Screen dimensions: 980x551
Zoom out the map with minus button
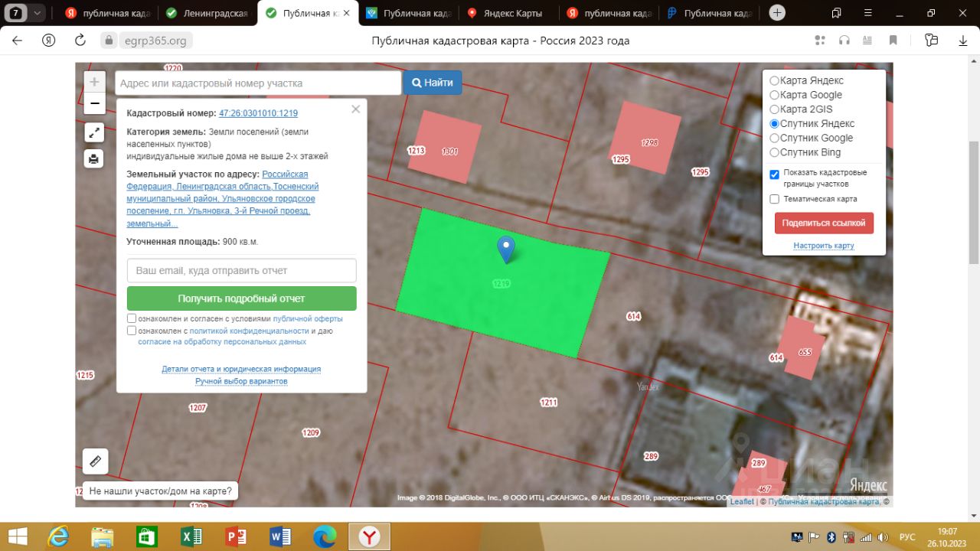94,103
